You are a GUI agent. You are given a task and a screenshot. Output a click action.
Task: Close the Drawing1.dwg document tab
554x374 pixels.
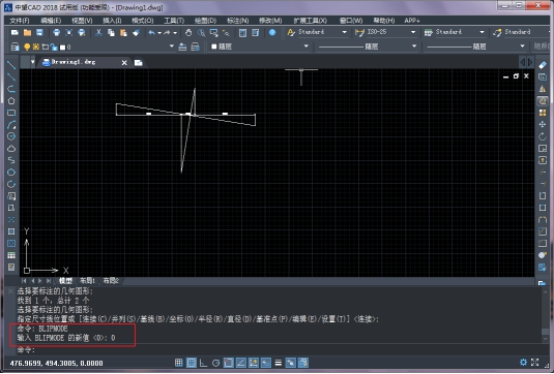point(124,63)
